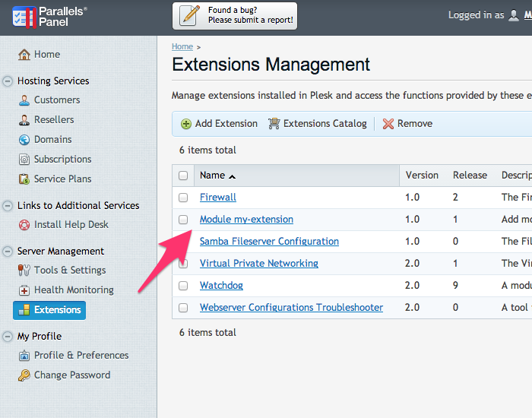Click the Profile & Preferences badge icon
The height and width of the screenshot is (418, 532).
tap(24, 355)
